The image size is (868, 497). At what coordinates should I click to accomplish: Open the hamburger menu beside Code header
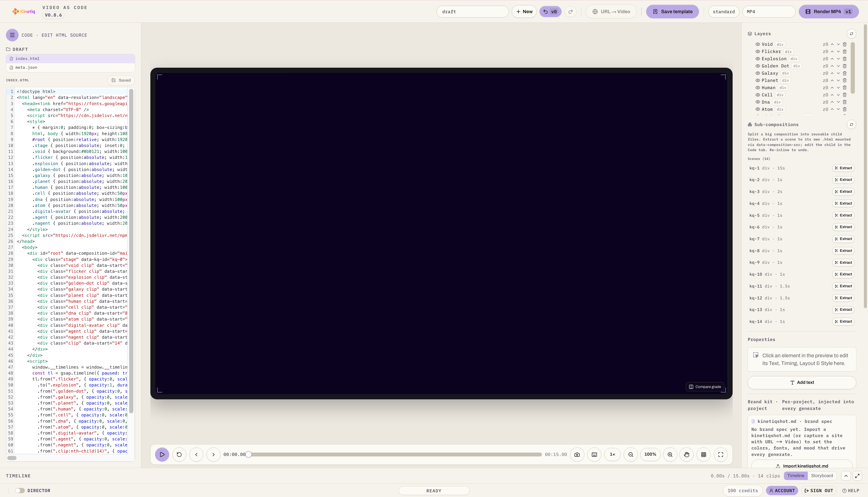12,35
